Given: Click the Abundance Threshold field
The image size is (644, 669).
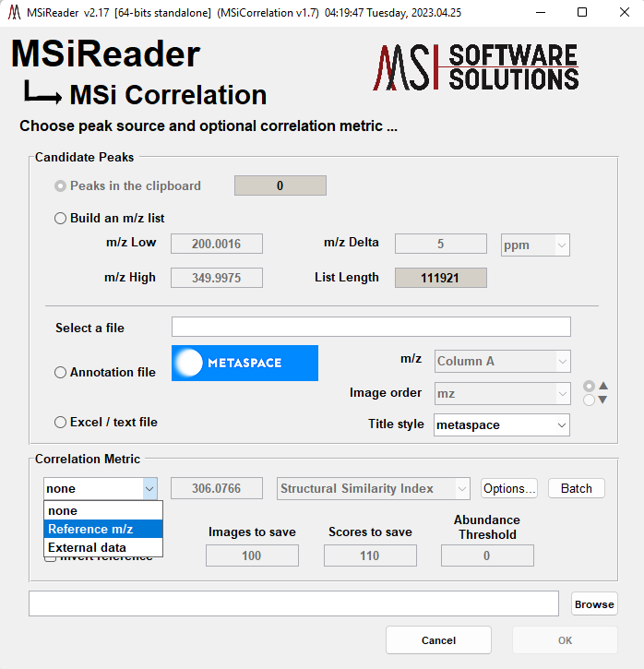Looking at the screenshot, I should pos(487,556).
